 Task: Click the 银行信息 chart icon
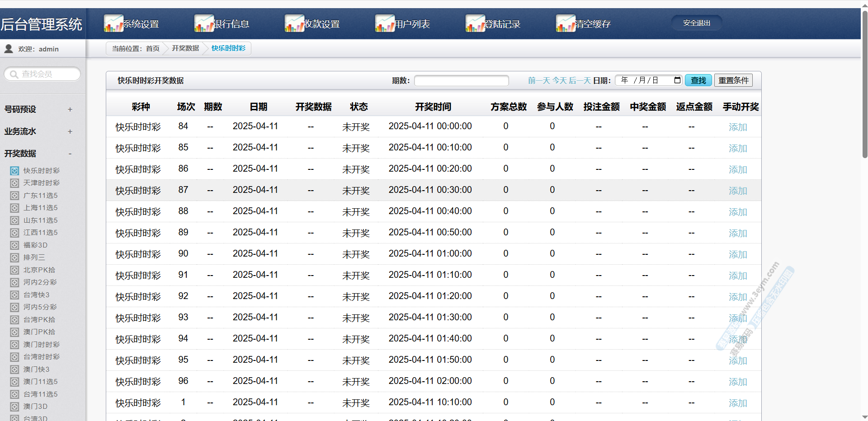tap(204, 23)
